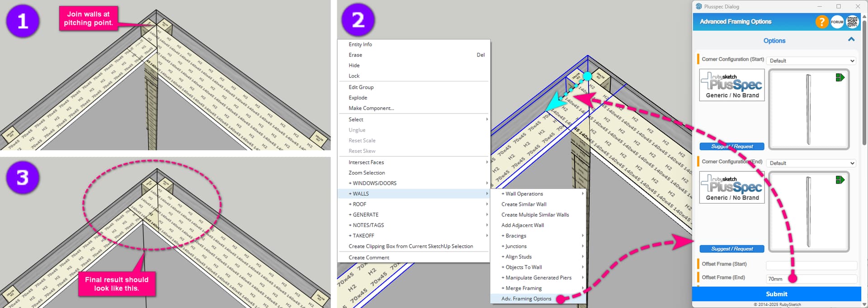Viewport: 868px width, 308px height.
Task: Click the Offset Frame (End) input field
Action: [x=811, y=279]
